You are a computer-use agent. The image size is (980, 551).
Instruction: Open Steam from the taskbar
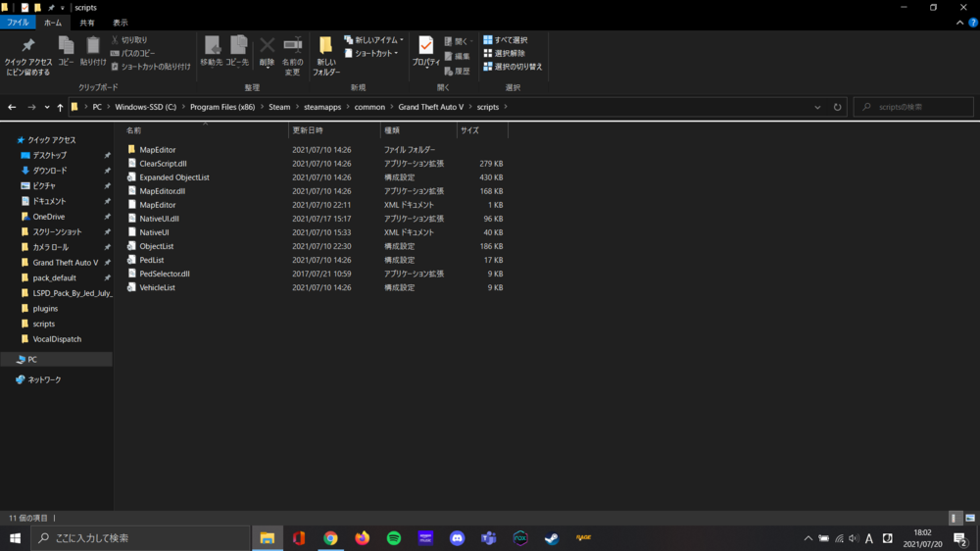(551, 538)
